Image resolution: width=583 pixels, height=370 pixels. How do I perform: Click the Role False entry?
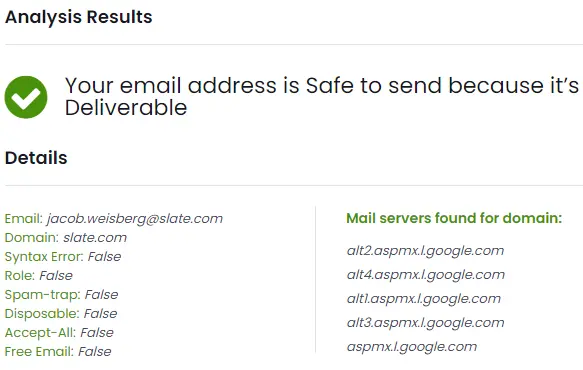pyautogui.click(x=39, y=276)
